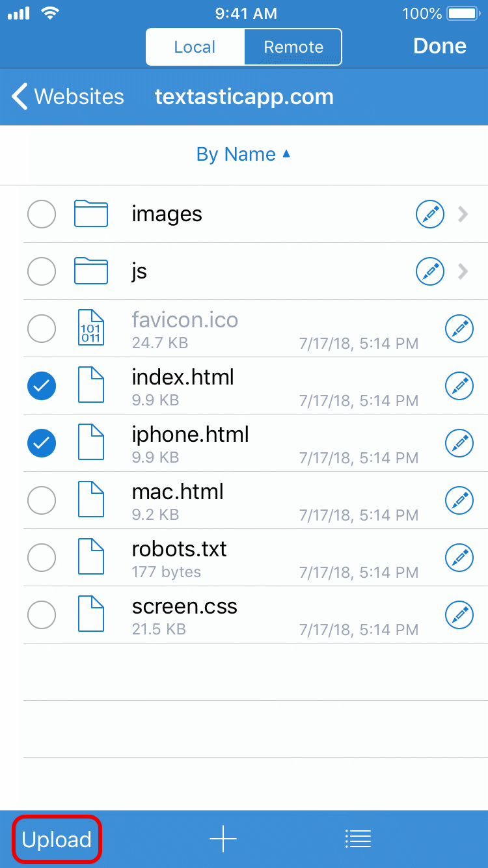Tap the edit pencil icon for mac.html
This screenshot has width=488, height=868.
459,500
